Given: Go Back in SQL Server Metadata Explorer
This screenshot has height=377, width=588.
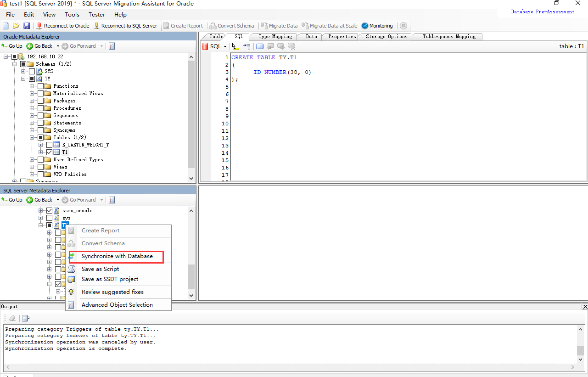Looking at the screenshot, I should click(39, 200).
